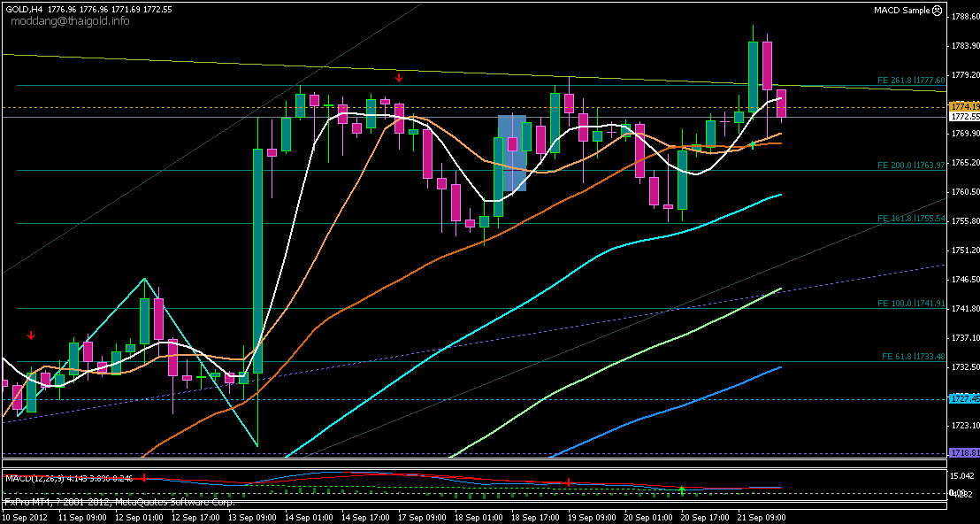Image resolution: width=980 pixels, height=524 pixels.
Task: Click the red sell arrow near 10 Sep
Action: (31, 335)
